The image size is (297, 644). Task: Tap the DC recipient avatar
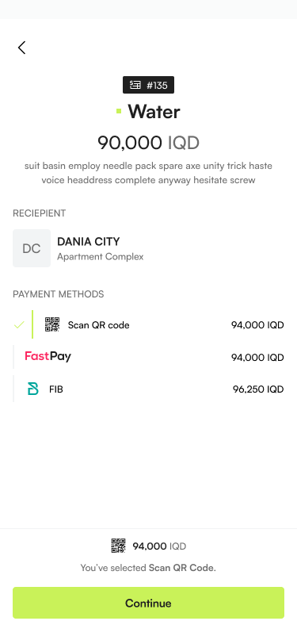[x=32, y=248]
